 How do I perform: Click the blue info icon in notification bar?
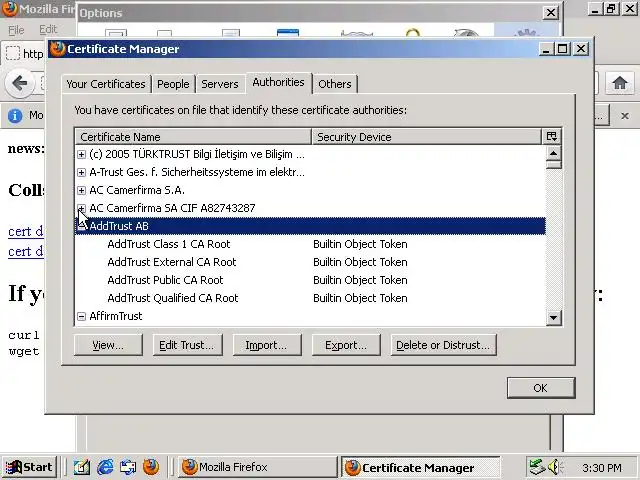click(x=15, y=116)
